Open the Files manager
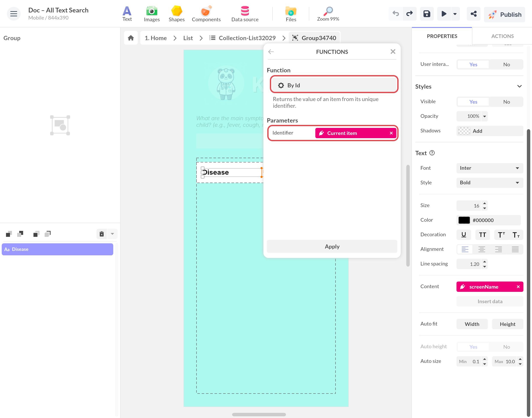The image size is (532, 418). [291, 14]
